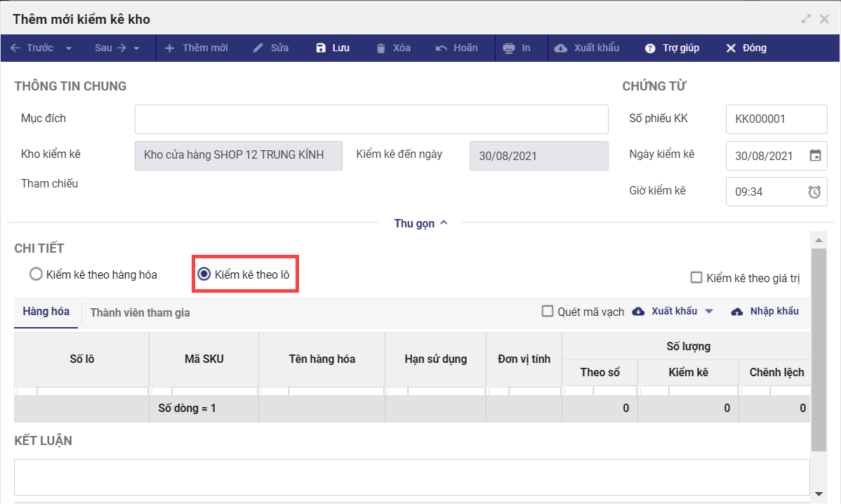Select the Hàng hóa tab
Image resolution: width=841 pixels, height=504 pixels.
click(x=46, y=312)
